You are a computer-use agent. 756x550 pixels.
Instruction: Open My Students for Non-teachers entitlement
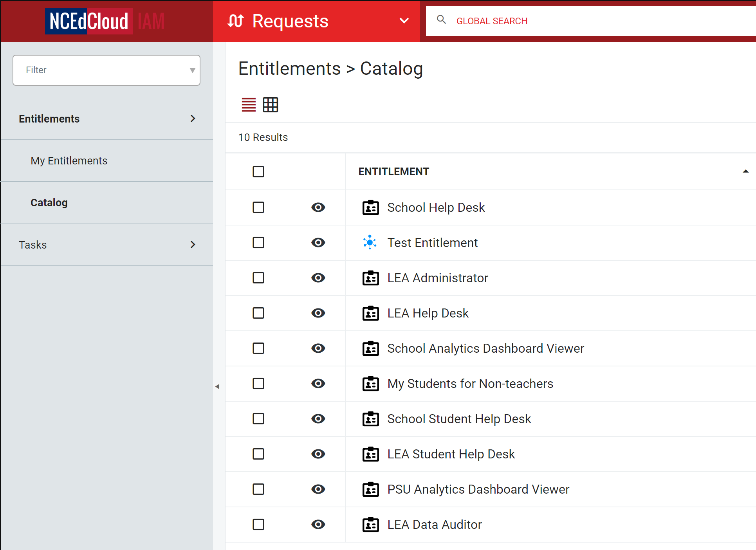(470, 384)
